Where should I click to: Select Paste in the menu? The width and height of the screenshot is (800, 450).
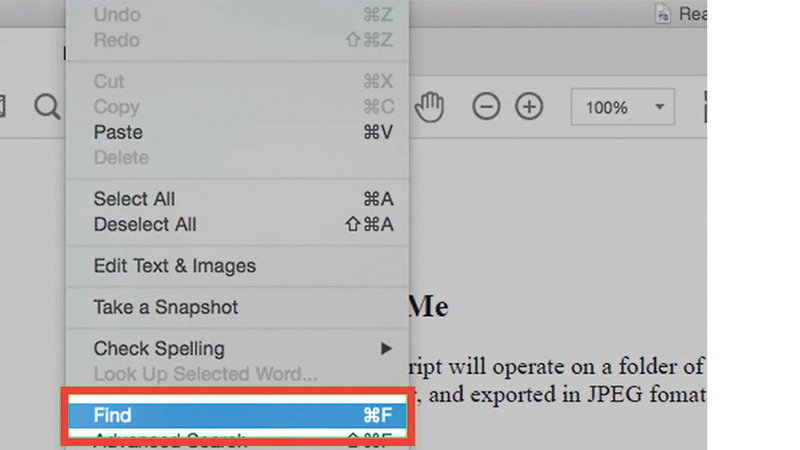[118, 132]
